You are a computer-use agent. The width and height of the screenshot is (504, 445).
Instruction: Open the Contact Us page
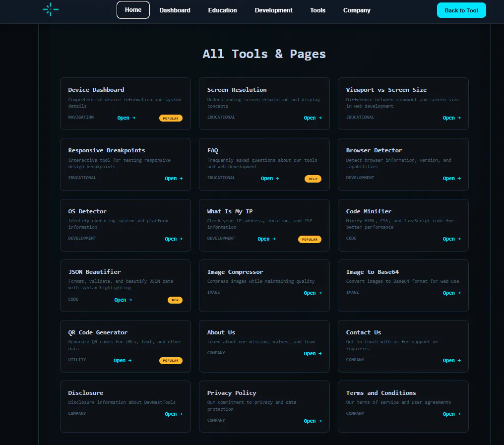pyautogui.click(x=451, y=361)
